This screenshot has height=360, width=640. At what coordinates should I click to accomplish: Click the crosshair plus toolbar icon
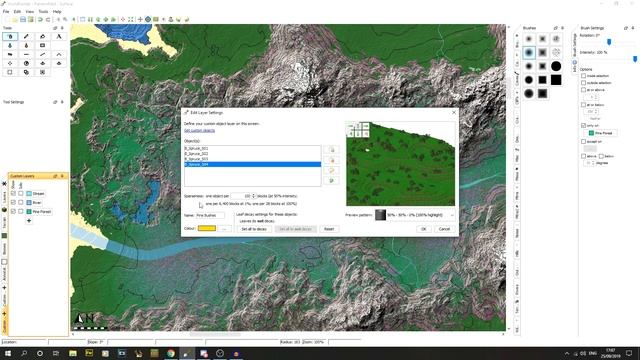tap(140, 19)
